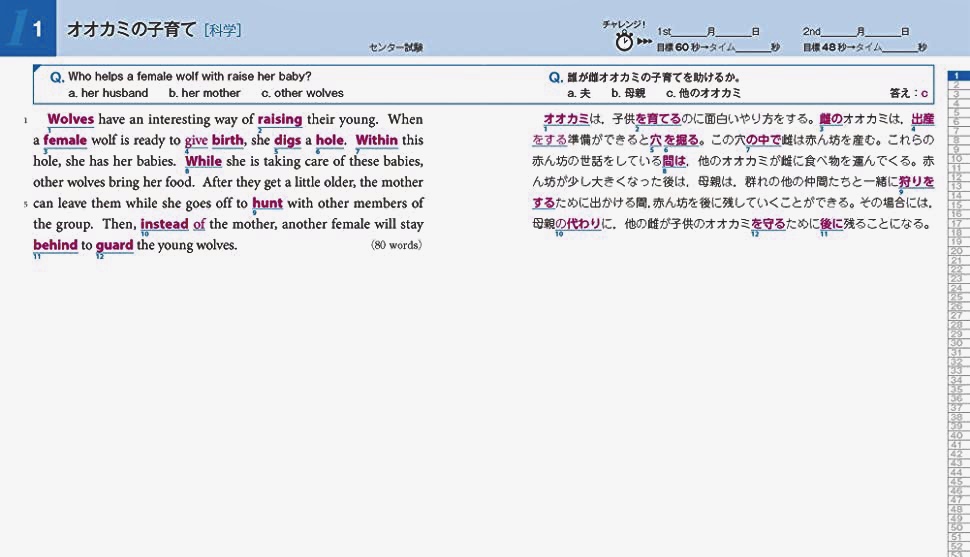Viewport: 970px width, 557px height.
Task: Select the 48-second target time blank
Action: (900, 48)
